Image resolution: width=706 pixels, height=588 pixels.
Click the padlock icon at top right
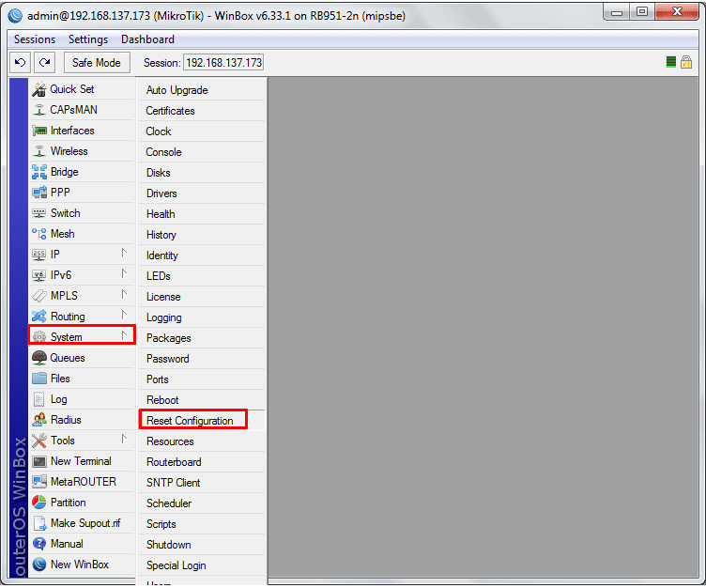click(686, 62)
